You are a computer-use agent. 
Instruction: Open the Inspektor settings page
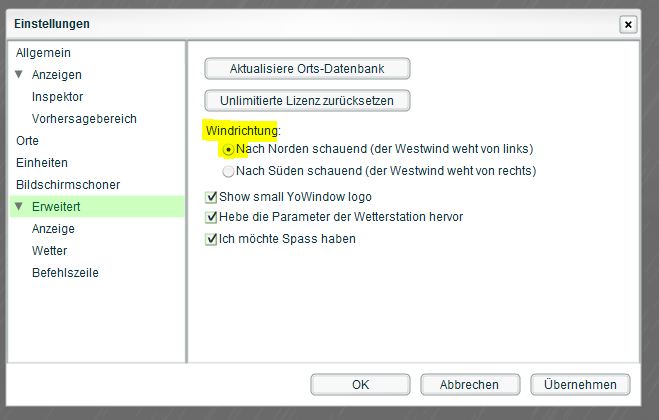click(58, 97)
